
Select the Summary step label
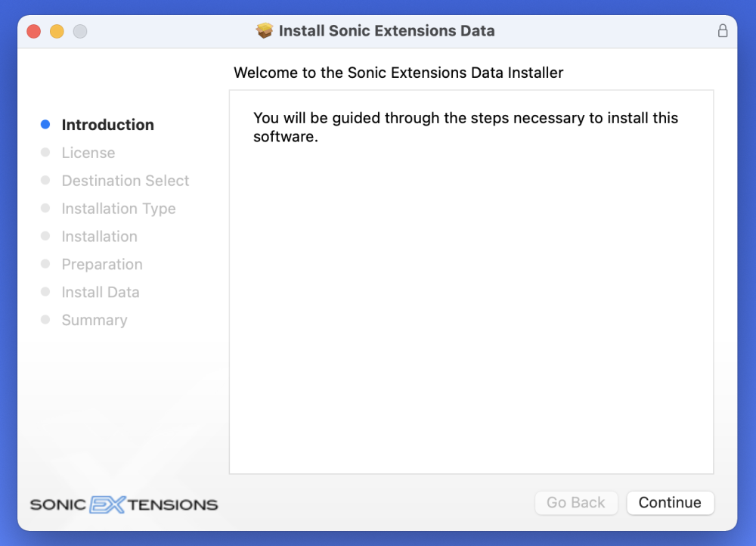point(94,321)
